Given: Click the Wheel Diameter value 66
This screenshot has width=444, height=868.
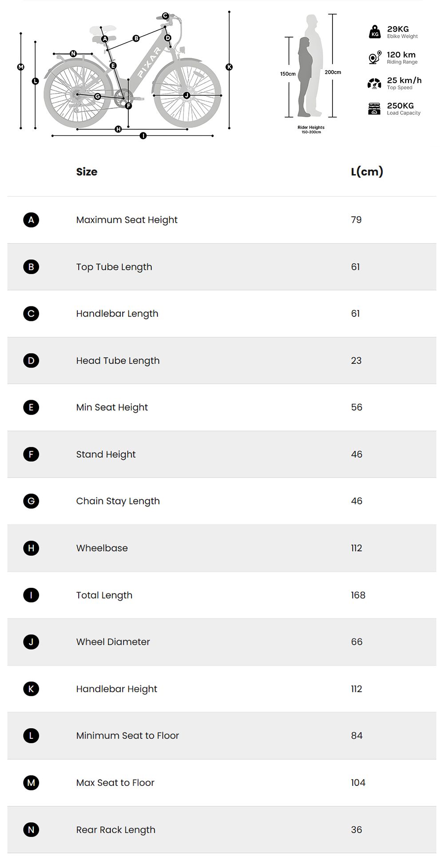Looking at the screenshot, I should (357, 642).
